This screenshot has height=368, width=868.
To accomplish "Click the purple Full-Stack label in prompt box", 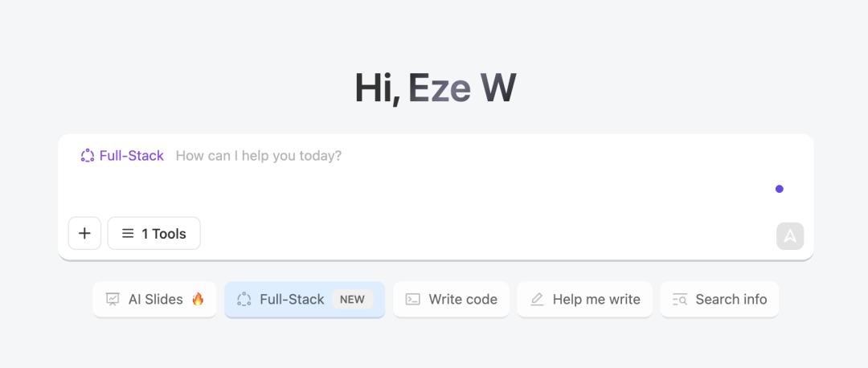I will click(132, 156).
